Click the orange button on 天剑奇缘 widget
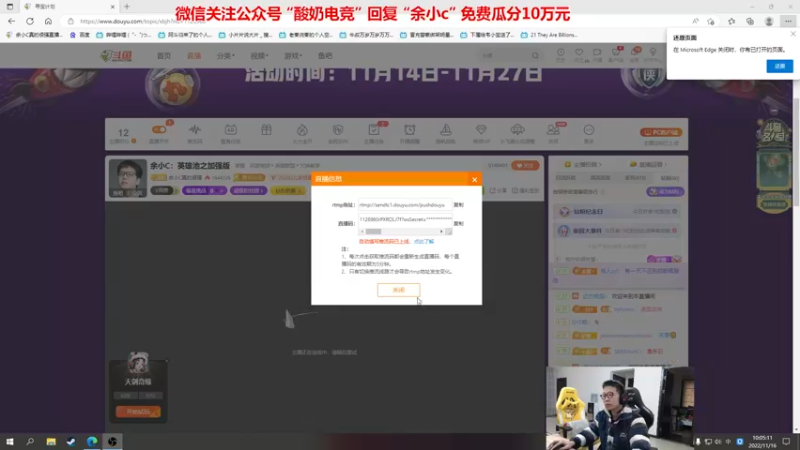Image resolution: width=800 pixels, height=450 pixels. 138,412
